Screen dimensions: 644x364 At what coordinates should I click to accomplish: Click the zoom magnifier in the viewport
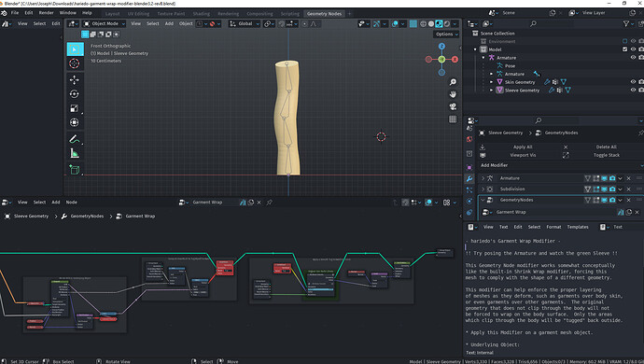point(453,82)
